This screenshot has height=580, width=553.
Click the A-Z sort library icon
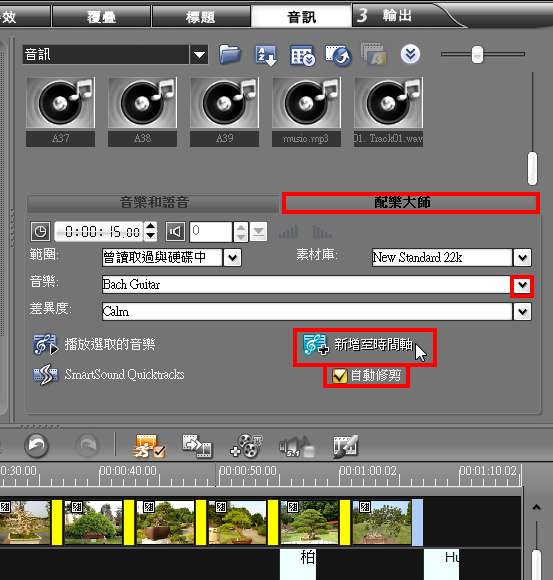tap(266, 55)
